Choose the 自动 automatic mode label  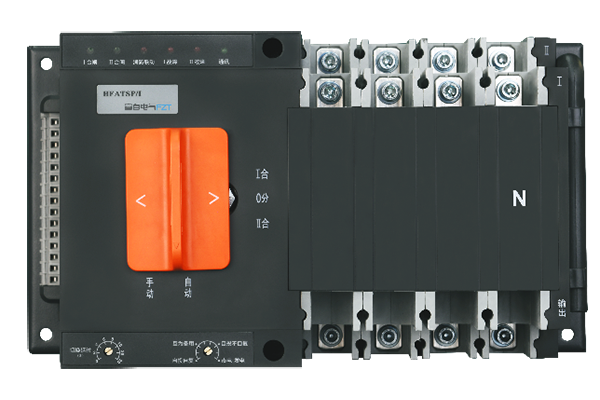click(x=187, y=287)
